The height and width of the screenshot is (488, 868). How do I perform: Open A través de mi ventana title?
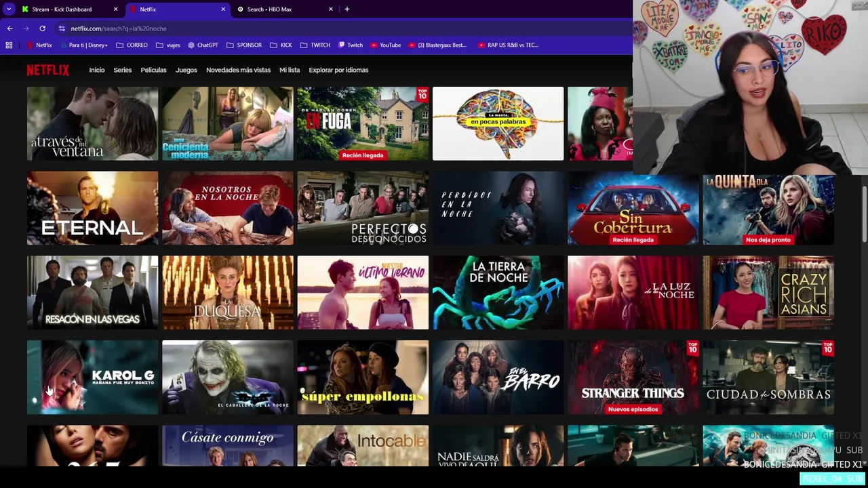tap(92, 123)
